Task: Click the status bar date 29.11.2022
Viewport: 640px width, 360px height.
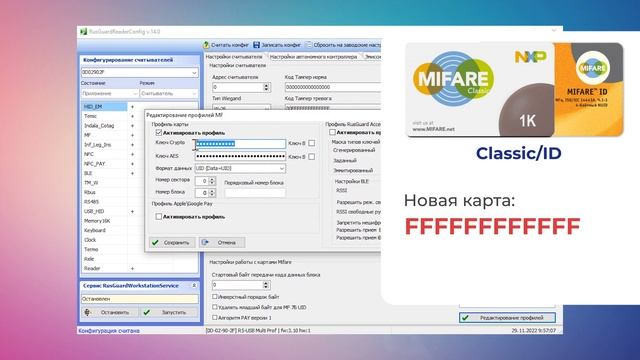Action: [533, 330]
